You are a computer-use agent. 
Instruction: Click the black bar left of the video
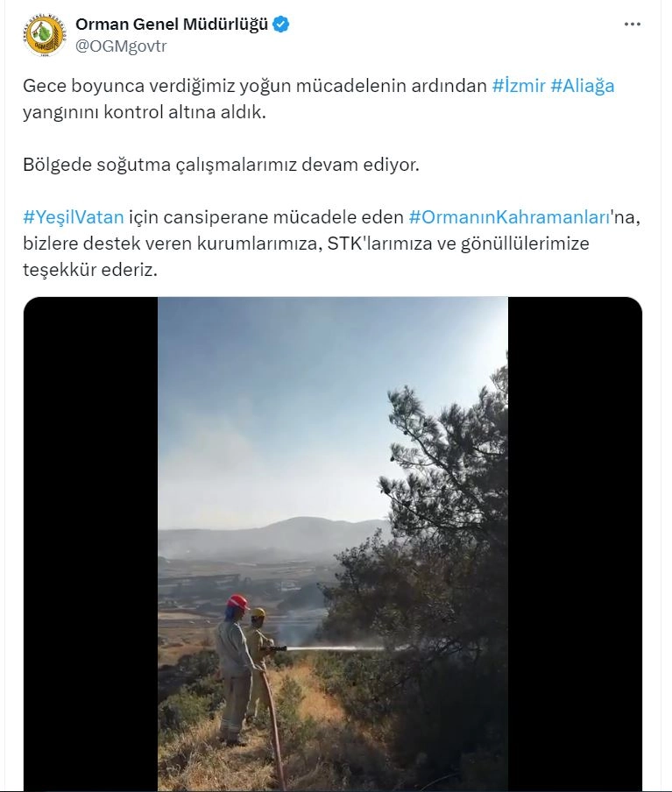click(x=90, y=543)
